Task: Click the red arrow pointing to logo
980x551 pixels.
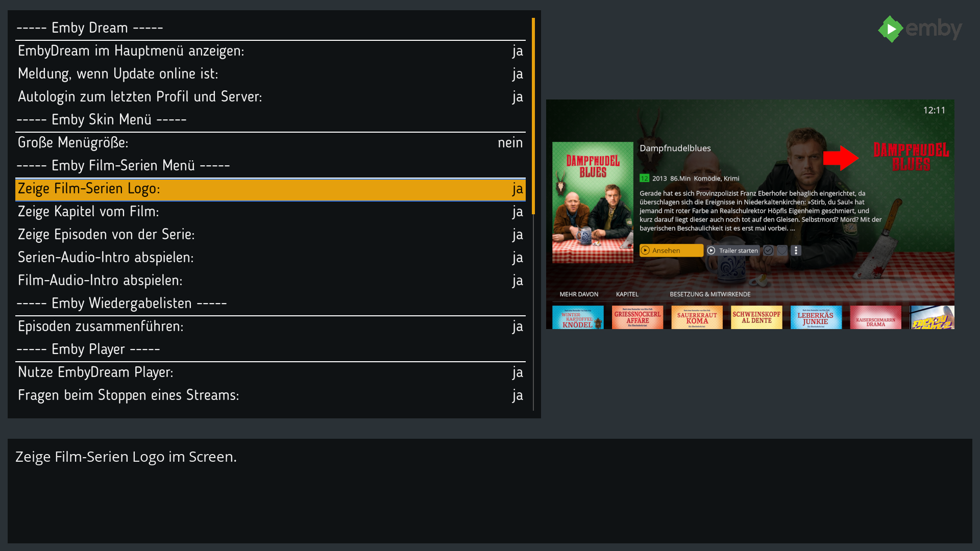Action: pos(841,158)
